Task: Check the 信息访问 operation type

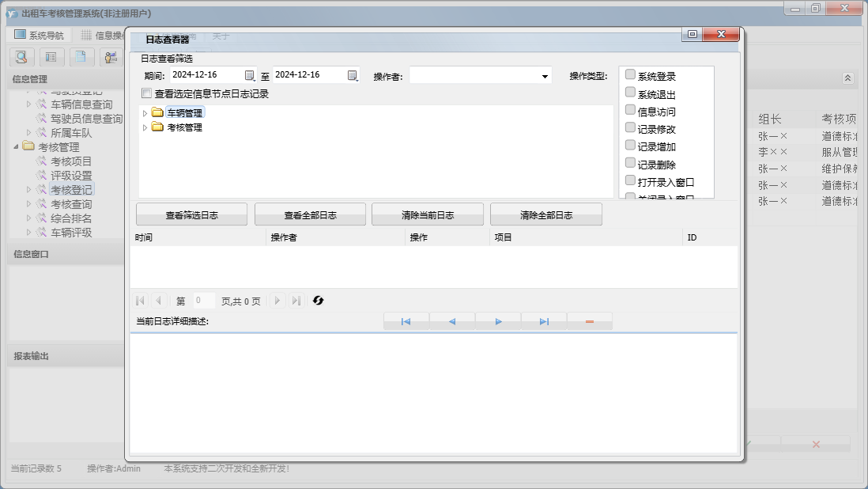Action: tap(630, 110)
